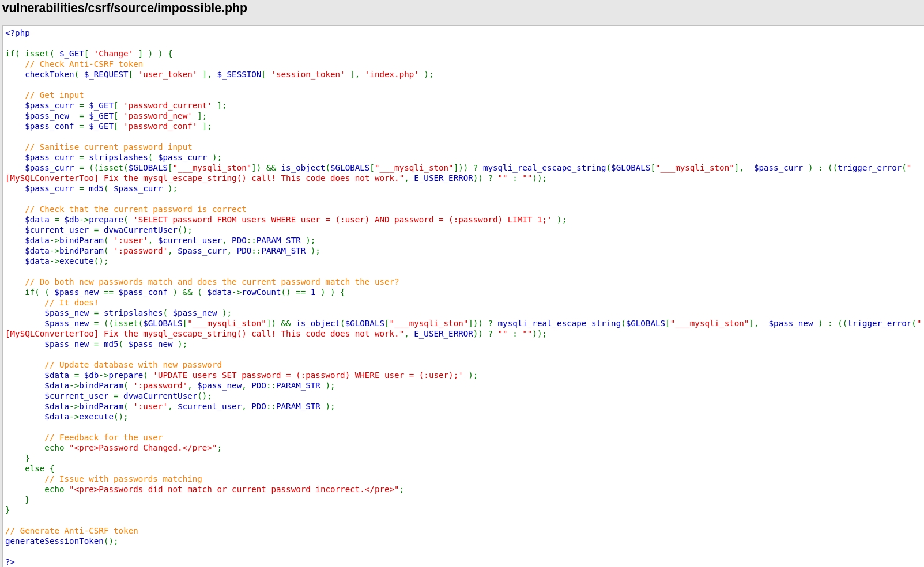Click the 'Change' string in isset condition
The height and width of the screenshot is (567, 924).
point(113,54)
